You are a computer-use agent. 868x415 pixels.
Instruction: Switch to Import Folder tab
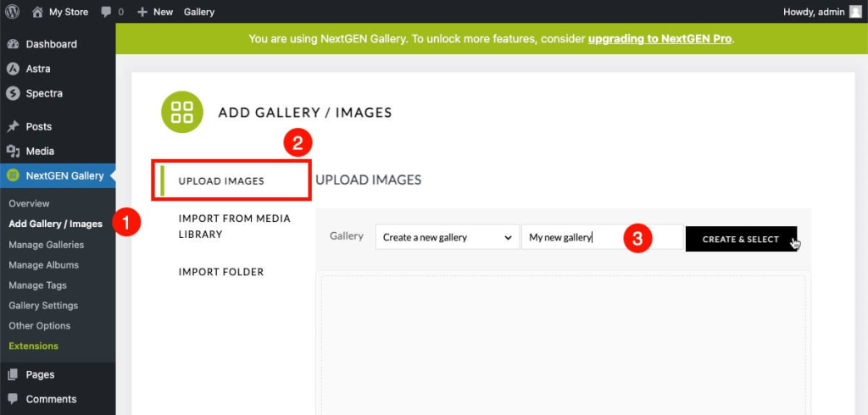221,272
